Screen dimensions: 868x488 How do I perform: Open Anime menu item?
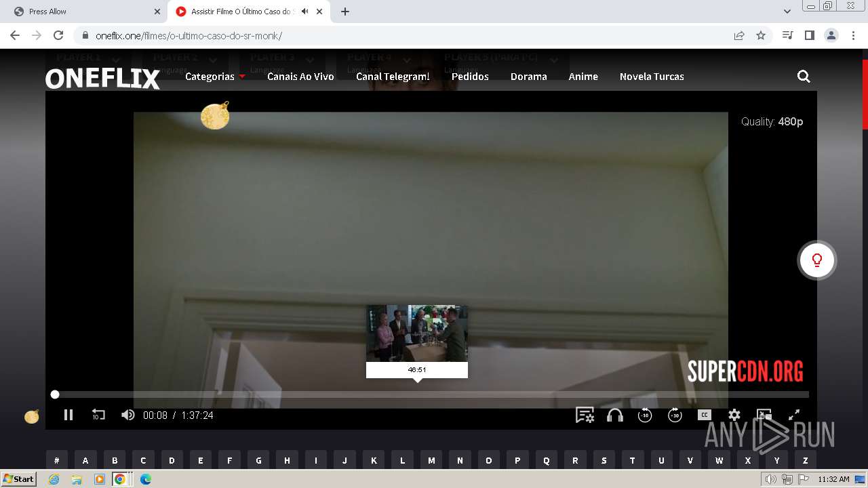tap(583, 77)
